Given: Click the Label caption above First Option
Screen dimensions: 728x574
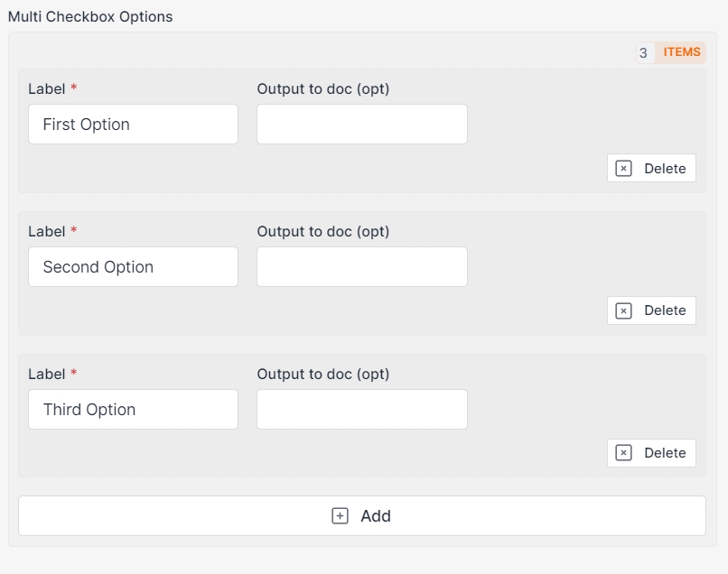Looking at the screenshot, I should tap(47, 88).
